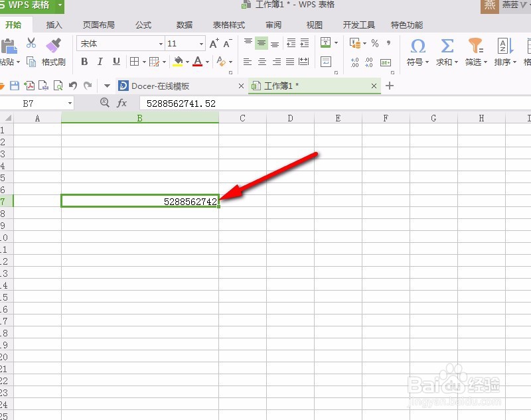Click the Save icon on quick access bar
This screenshot has width=531, height=420.
[x=13, y=86]
